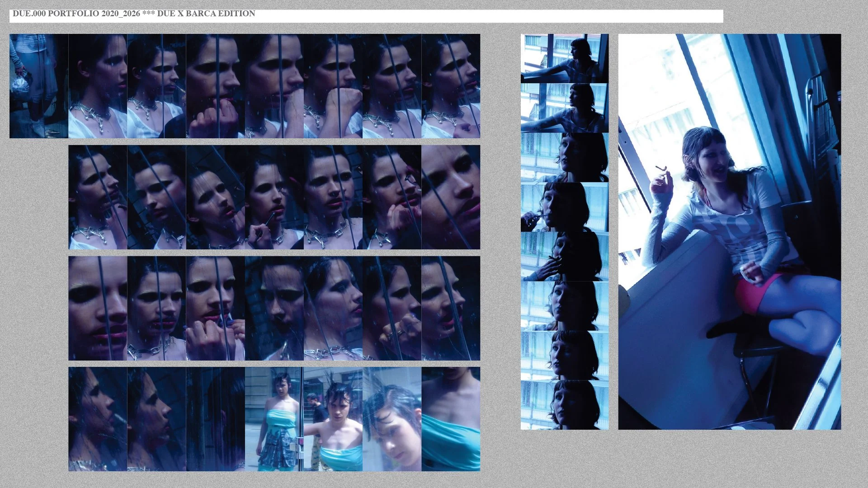The image size is (868, 488).
Task: Click the DUE.000 PORTFOLIO header title
Action: [x=134, y=14]
